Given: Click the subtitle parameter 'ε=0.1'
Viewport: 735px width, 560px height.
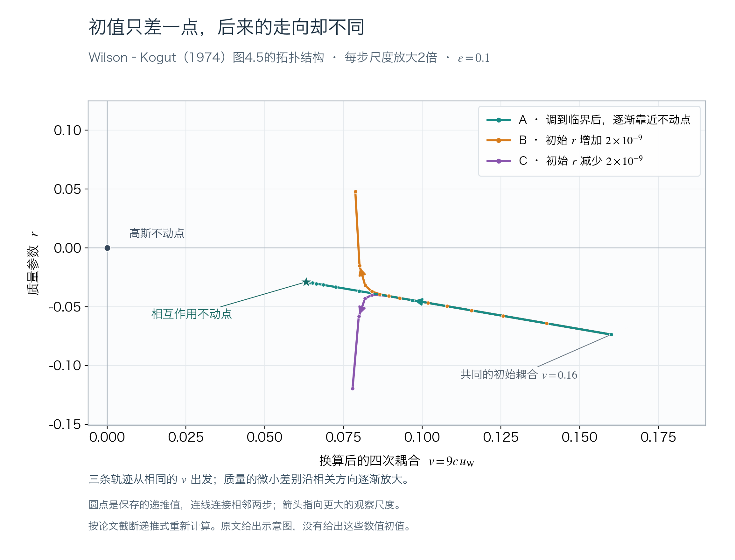Looking at the screenshot, I should point(474,58).
